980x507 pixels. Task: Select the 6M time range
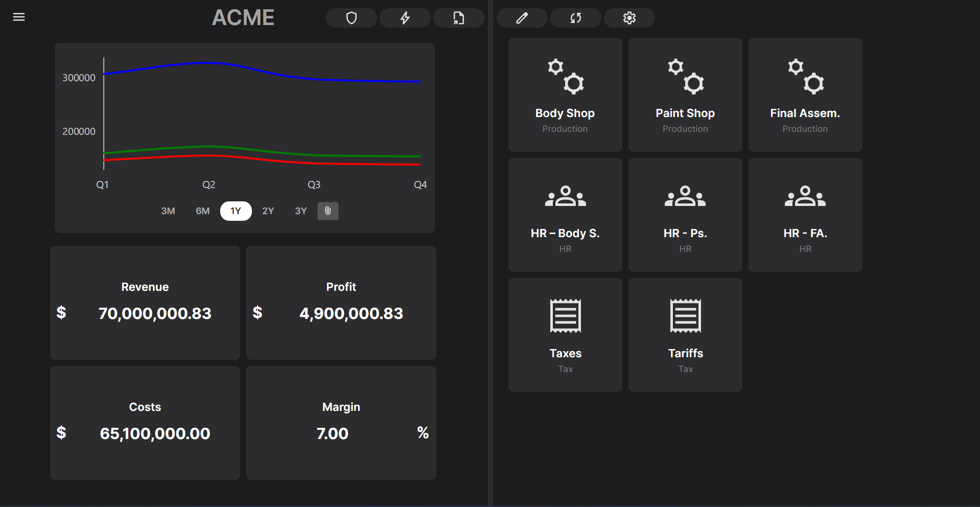[x=203, y=211]
